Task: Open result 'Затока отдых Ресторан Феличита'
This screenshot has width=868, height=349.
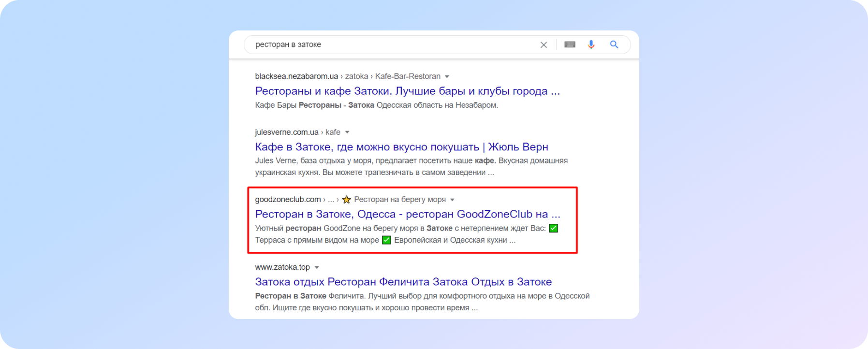Action: [x=403, y=282]
